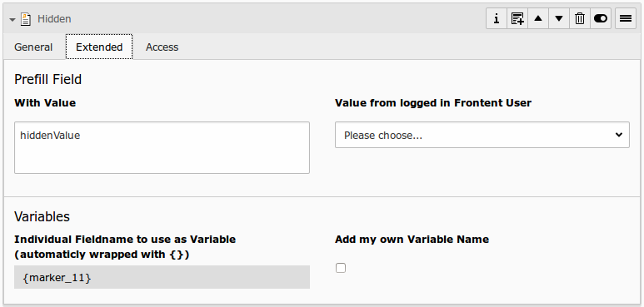Click the marker_11 read-only variable field
This screenshot has height=307, width=644.
tap(162, 277)
